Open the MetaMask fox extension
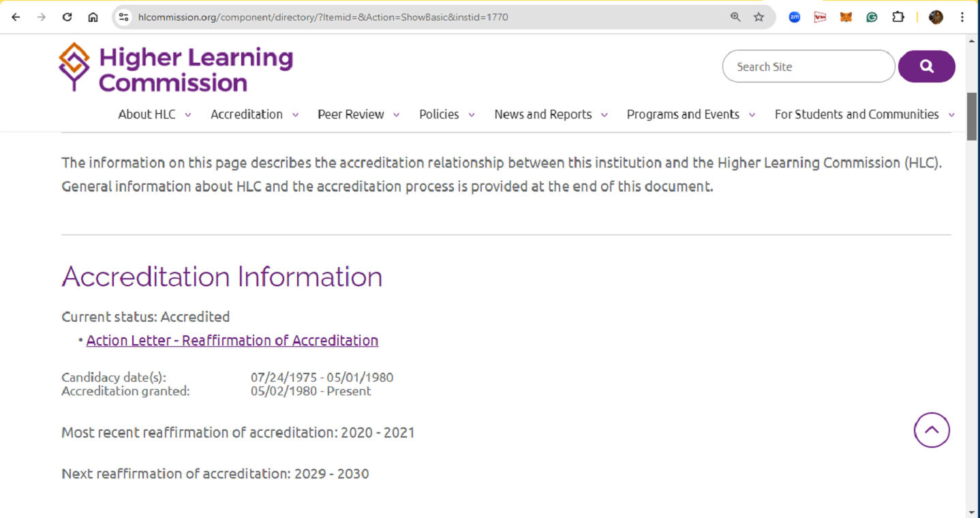 [x=846, y=17]
